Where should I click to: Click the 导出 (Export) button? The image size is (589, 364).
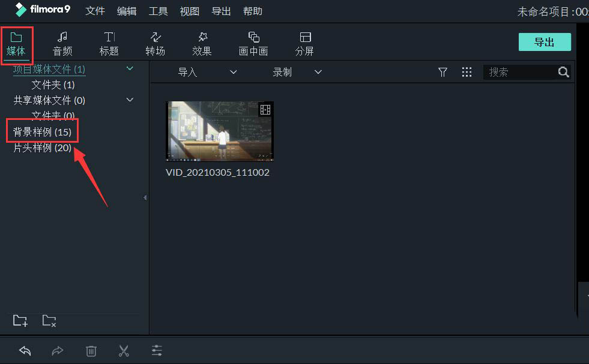[544, 42]
